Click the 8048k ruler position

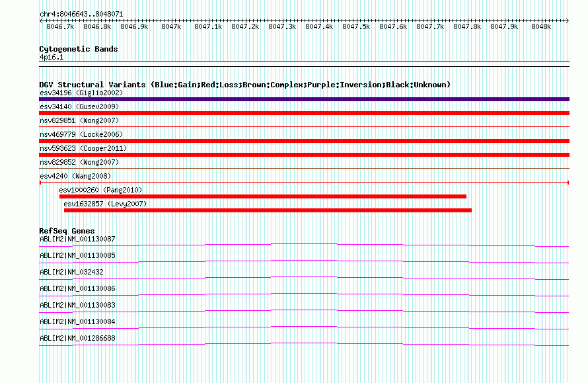[541, 26]
